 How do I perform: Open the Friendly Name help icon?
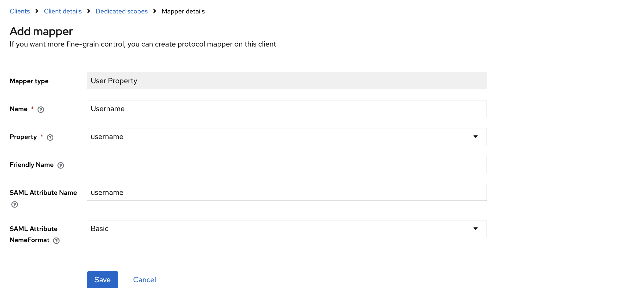click(x=61, y=165)
